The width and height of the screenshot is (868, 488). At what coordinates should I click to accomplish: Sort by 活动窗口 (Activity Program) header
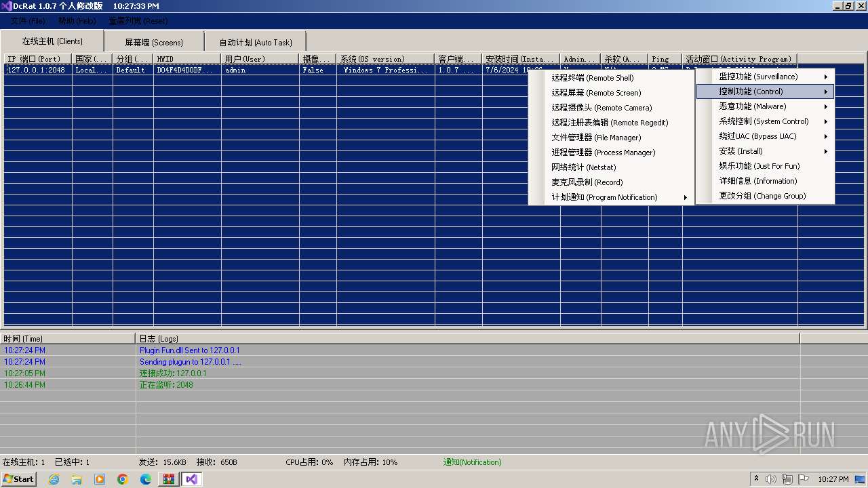740,59
